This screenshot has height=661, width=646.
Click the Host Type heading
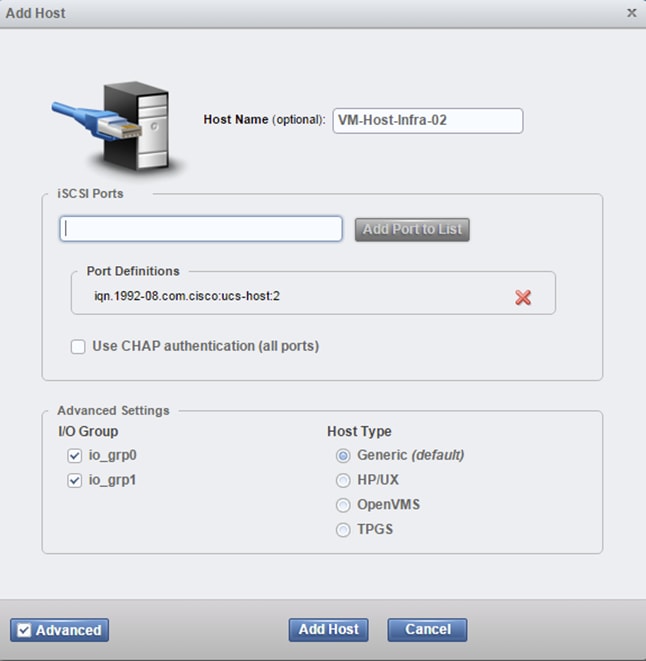359,431
